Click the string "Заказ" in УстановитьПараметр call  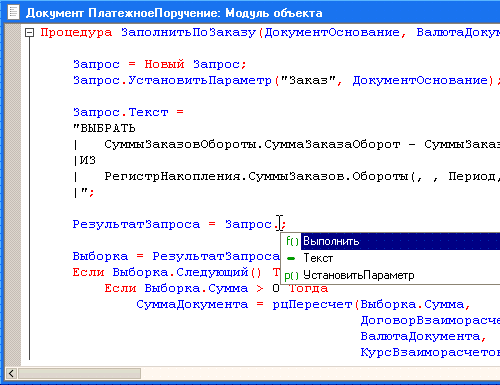tap(308, 80)
